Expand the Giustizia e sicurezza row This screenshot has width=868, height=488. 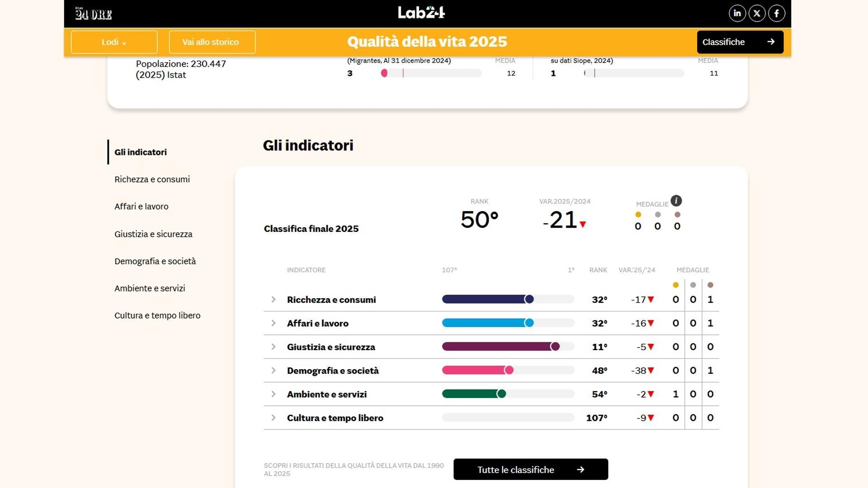pyautogui.click(x=273, y=347)
